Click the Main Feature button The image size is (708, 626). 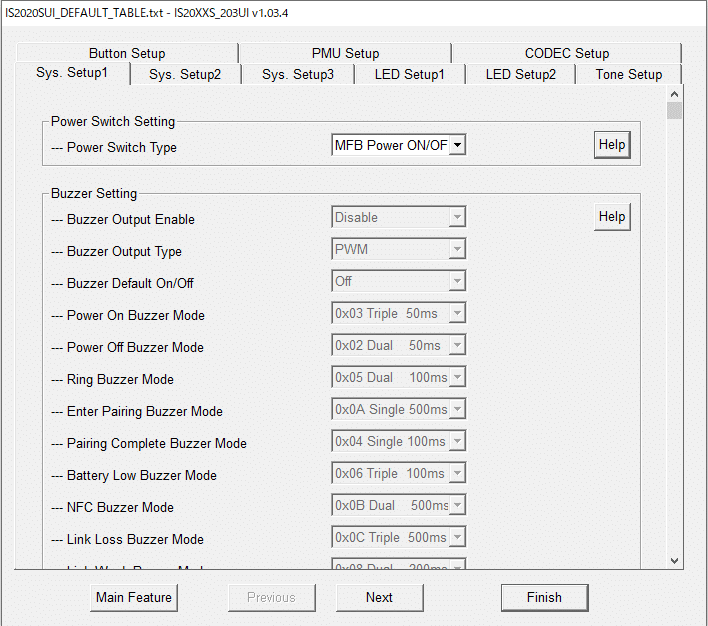pos(134,597)
